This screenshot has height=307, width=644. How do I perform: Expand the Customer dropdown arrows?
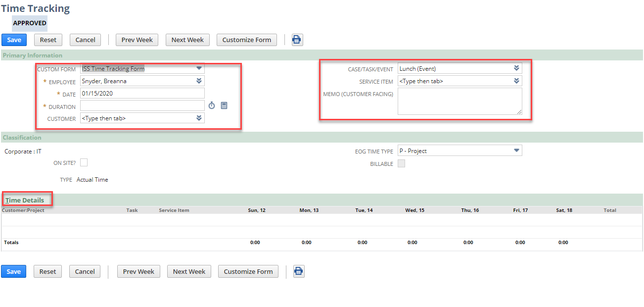199,118
